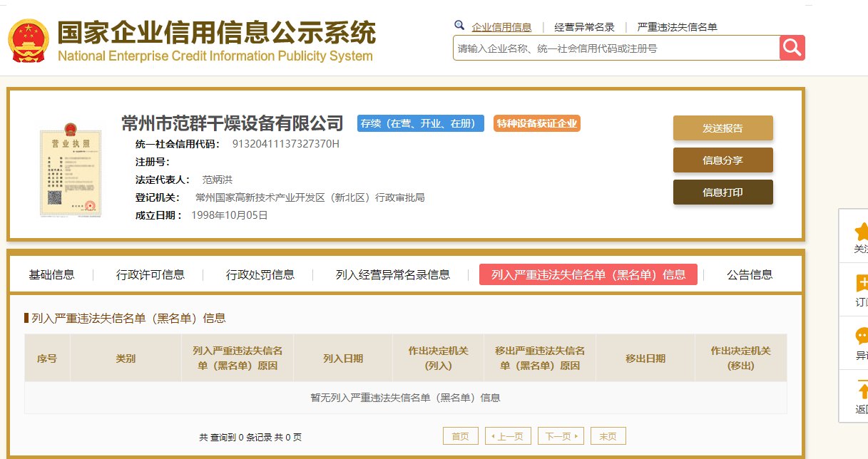Click the 移出日期 column header
Image resolution: width=868 pixels, height=459 pixels.
pos(645,359)
